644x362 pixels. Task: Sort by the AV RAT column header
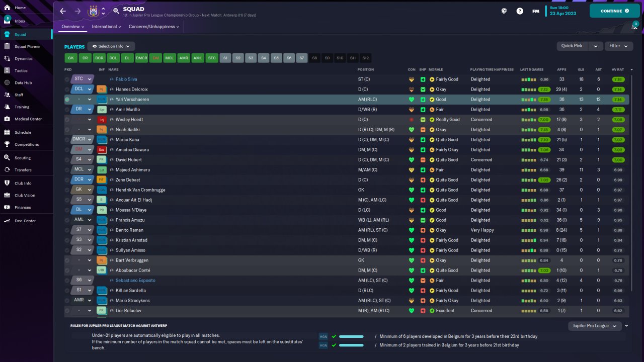pos(617,69)
